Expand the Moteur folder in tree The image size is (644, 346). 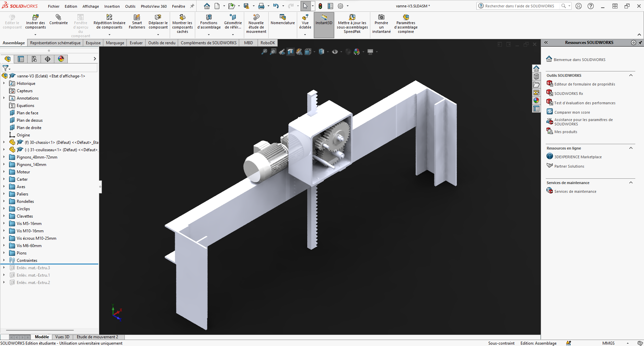coord(4,172)
